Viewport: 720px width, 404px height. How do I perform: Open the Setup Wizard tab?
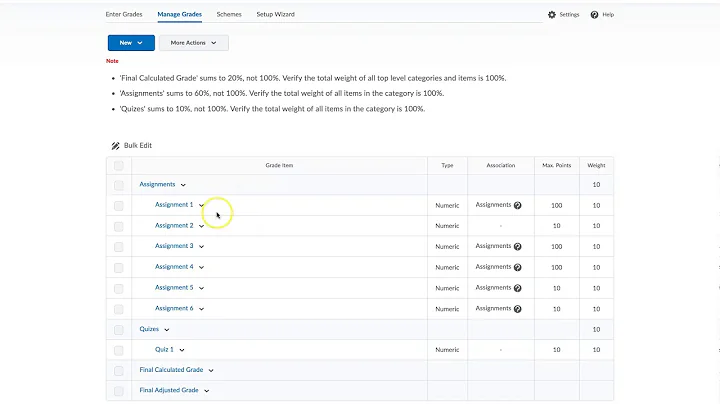click(276, 14)
